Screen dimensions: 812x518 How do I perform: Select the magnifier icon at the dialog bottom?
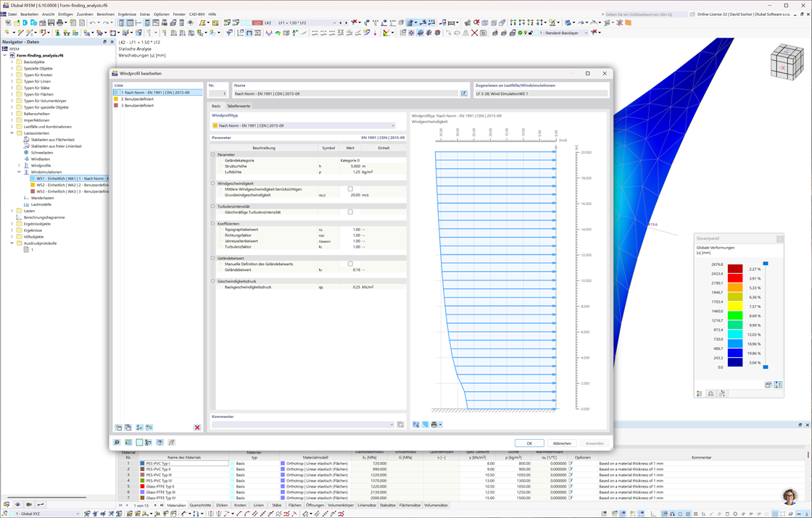point(117,442)
